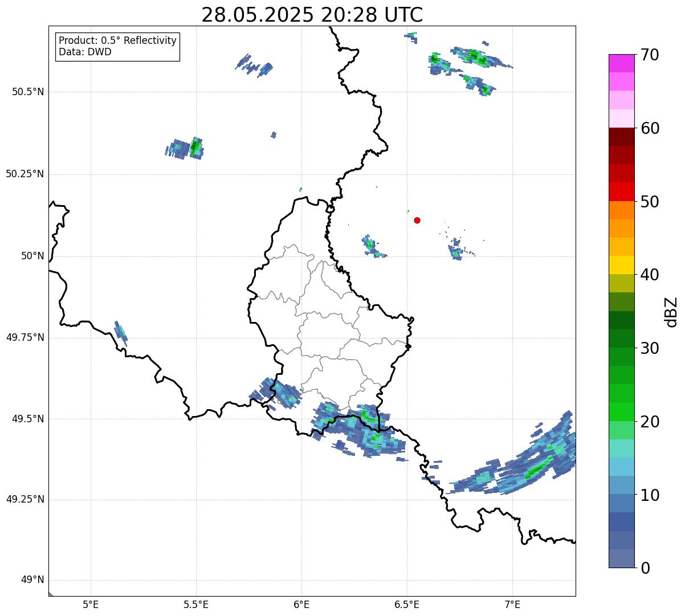Click the 6°E longitude label
This screenshot has width=685, height=616.
[301, 604]
